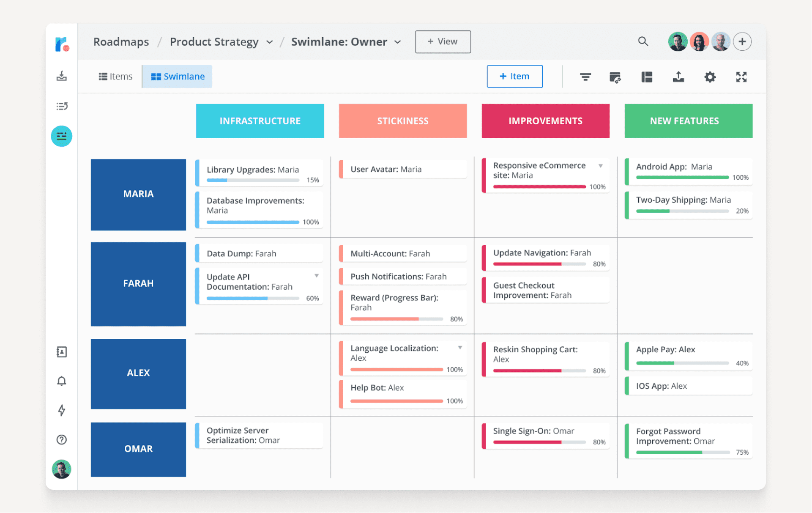The height and width of the screenshot is (513, 812).
Task: Open the notifications bell in the sidebar
Action: tap(62, 381)
